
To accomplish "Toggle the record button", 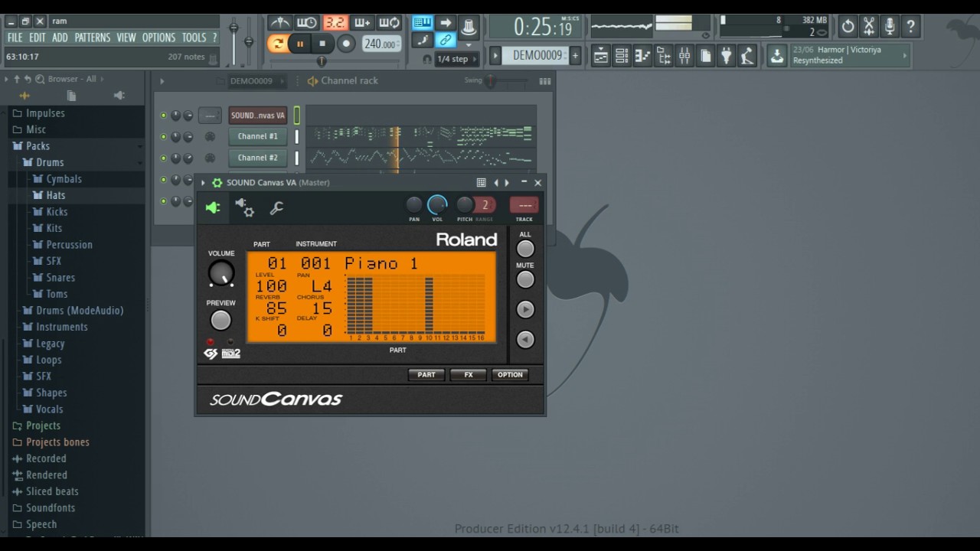I will coord(346,44).
